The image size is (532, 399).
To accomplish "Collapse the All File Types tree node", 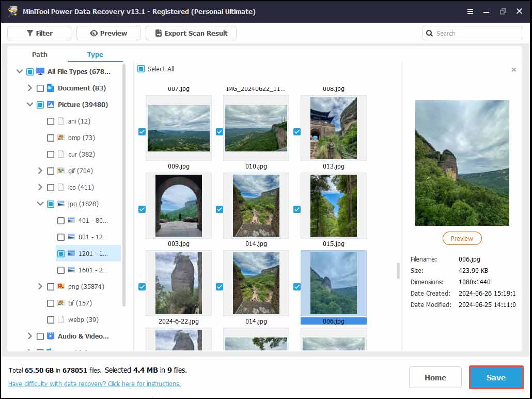I will coord(20,71).
